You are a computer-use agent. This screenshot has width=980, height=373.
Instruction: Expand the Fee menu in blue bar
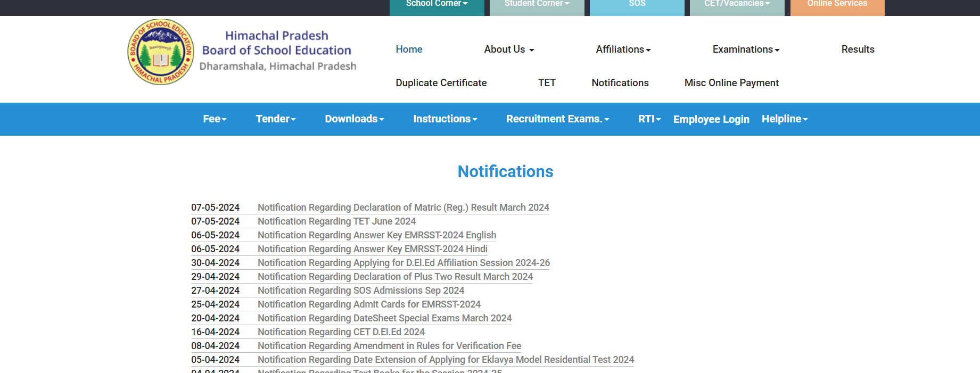(215, 119)
